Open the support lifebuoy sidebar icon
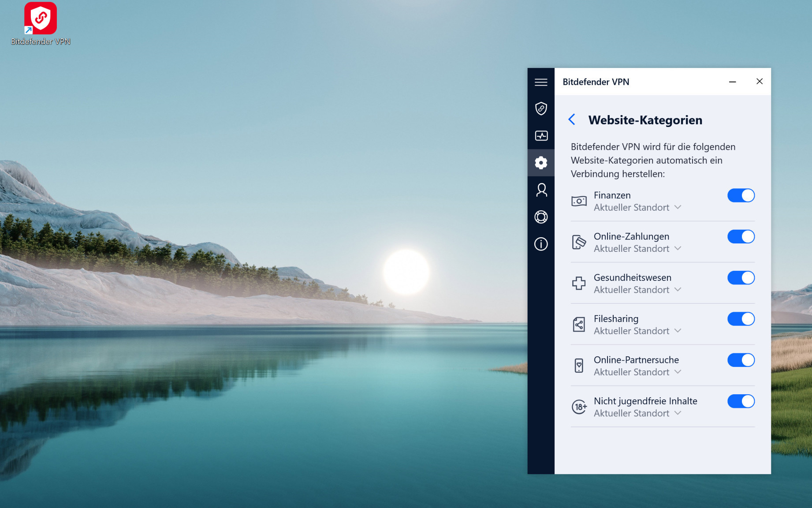Screen dimensions: 812x508 541,217
